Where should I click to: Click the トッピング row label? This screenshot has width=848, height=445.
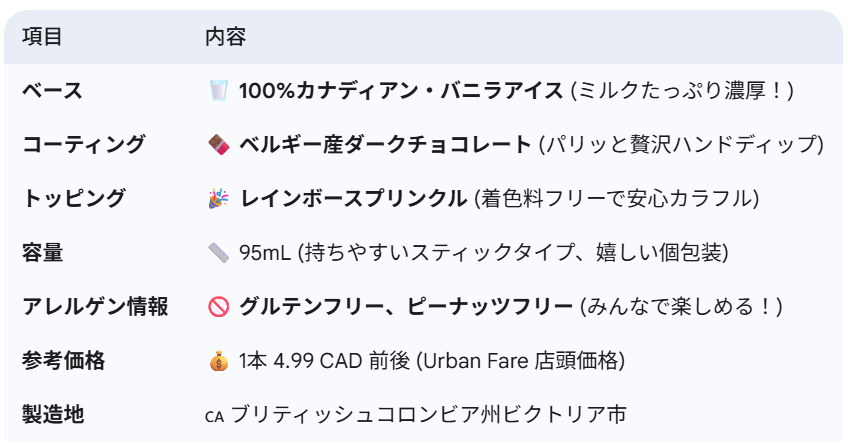coord(74,198)
